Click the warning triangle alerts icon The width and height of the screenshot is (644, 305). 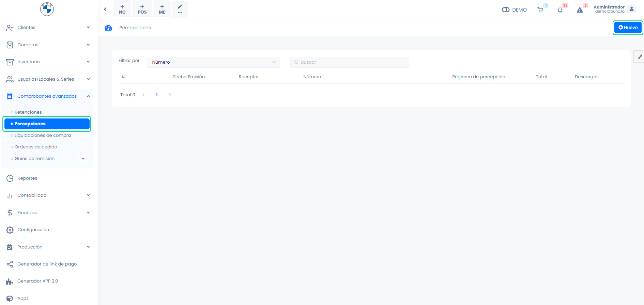(580, 10)
